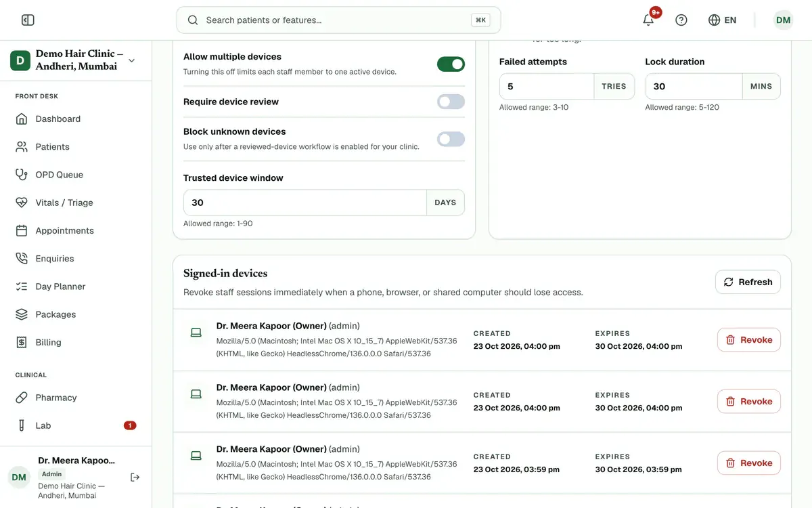Click the CLINICAL section label
This screenshot has height=508, width=812.
click(x=31, y=375)
